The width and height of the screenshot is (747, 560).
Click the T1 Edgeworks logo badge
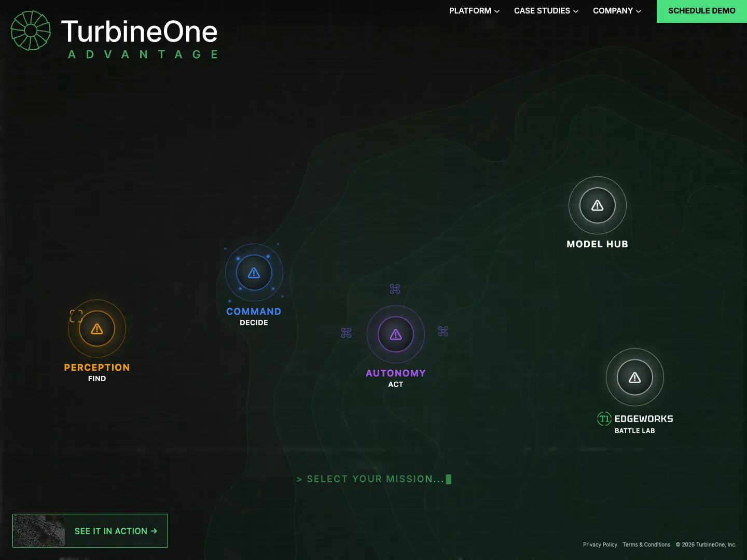coord(604,418)
